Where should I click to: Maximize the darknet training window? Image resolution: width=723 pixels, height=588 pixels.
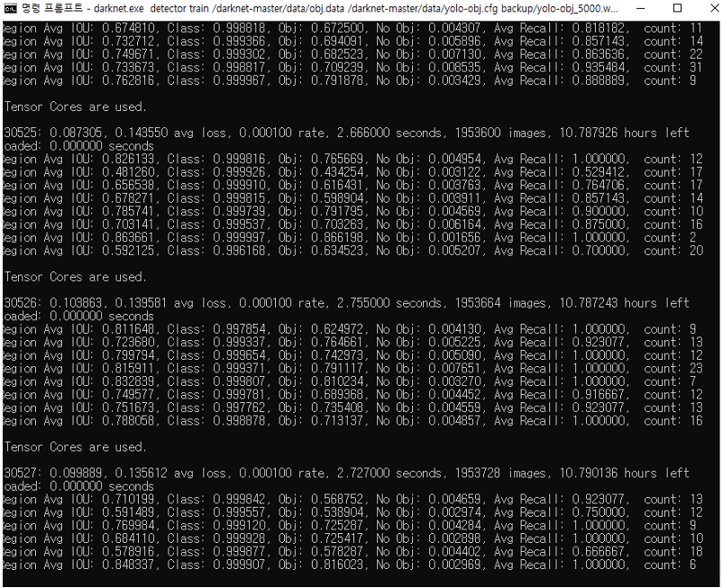pyautogui.click(x=677, y=9)
